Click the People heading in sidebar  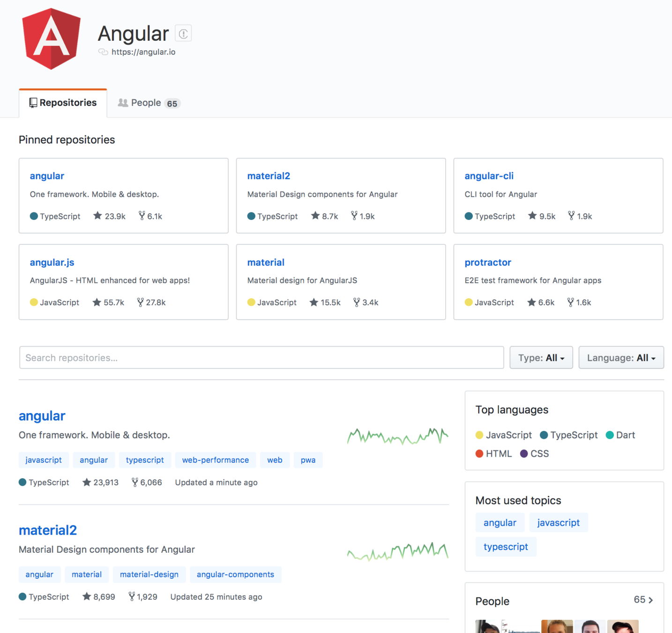[493, 601]
